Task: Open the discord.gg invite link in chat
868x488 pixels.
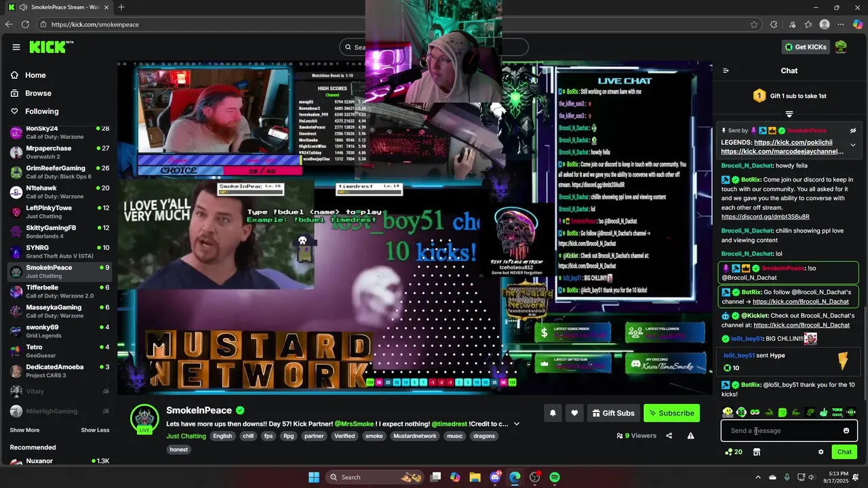Action: [765, 217]
